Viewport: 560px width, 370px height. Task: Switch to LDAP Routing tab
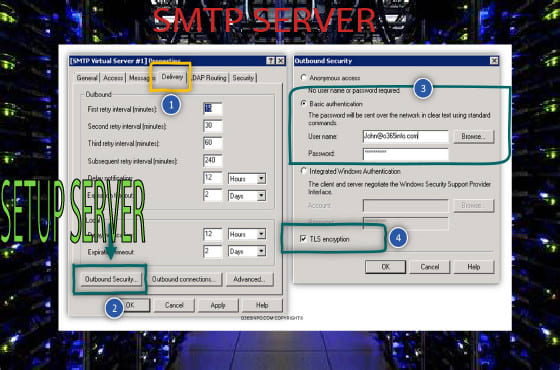coord(209,78)
